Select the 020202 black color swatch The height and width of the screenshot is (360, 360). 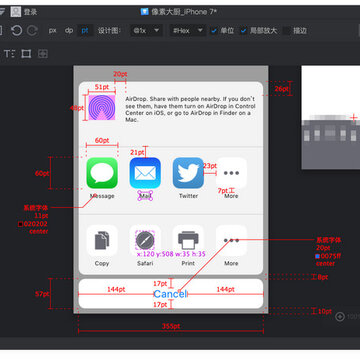click(20, 224)
